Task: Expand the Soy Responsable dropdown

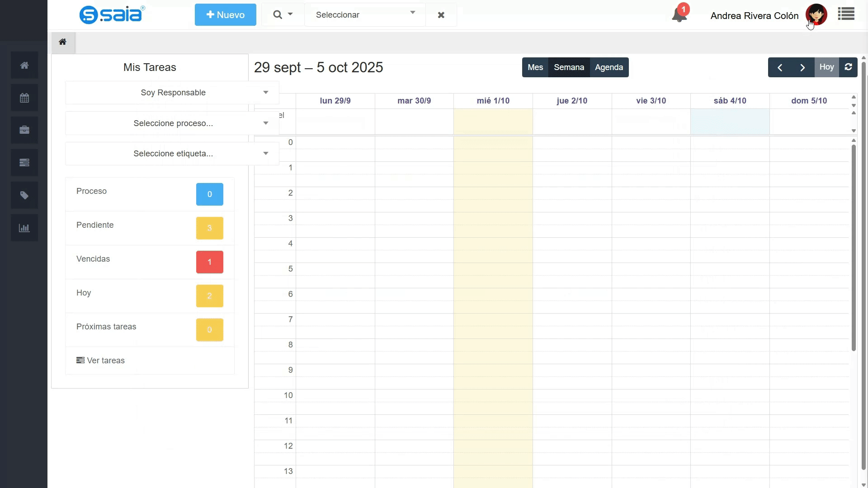Action: click(172, 93)
